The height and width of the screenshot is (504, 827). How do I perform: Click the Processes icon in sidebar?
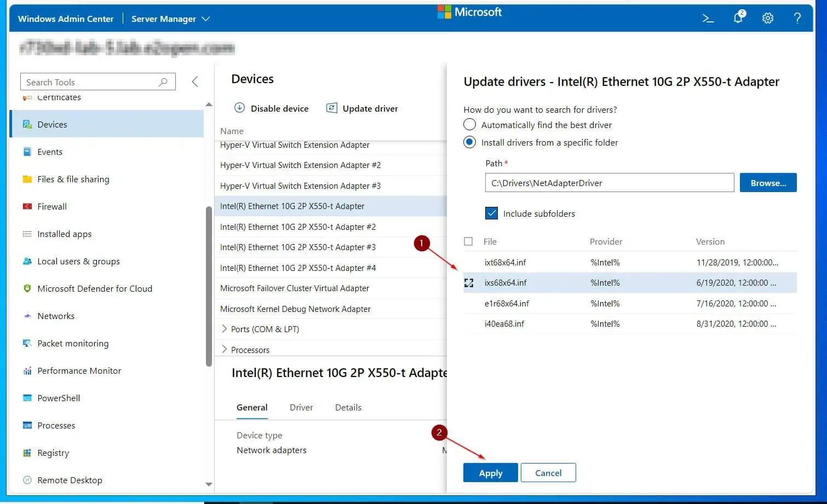pos(27,425)
